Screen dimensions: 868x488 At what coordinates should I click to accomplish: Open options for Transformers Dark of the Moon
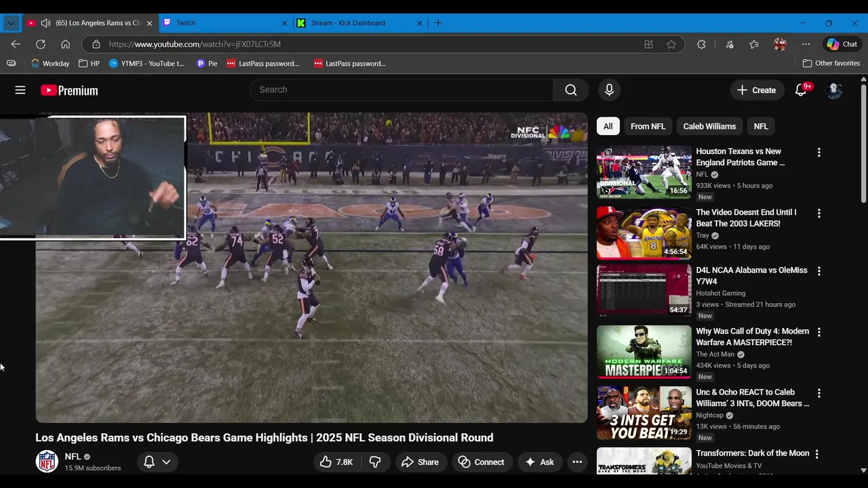click(x=816, y=454)
